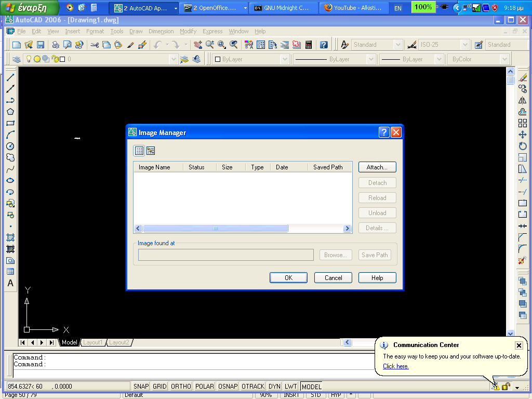Open the ISO-25 dimension style dropdown
The height and width of the screenshot is (399, 532).
(465, 45)
